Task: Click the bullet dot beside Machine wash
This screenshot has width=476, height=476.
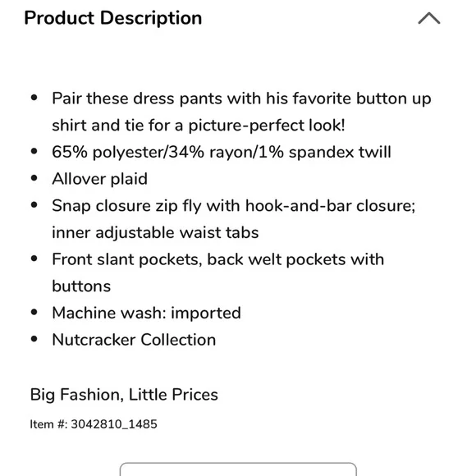Action: (x=34, y=313)
